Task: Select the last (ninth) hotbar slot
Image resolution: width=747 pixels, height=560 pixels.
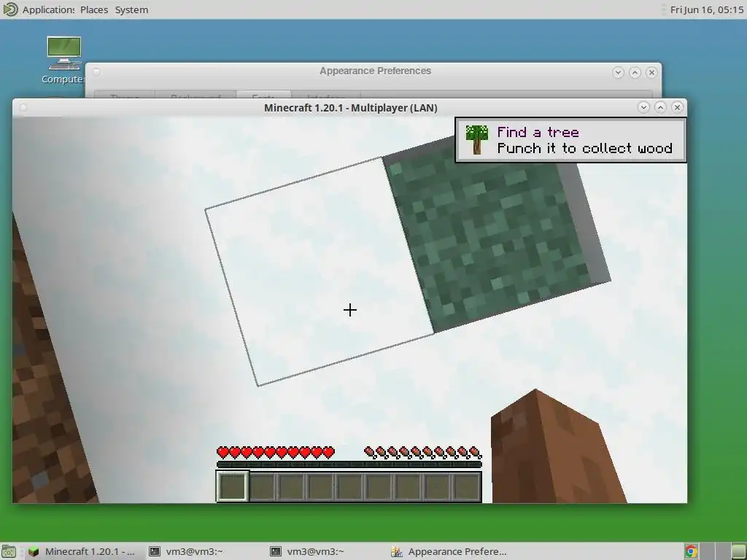Action: point(466,486)
